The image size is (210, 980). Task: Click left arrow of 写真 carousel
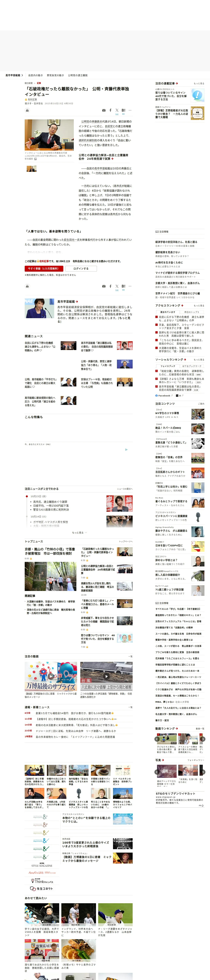coord(157,772)
